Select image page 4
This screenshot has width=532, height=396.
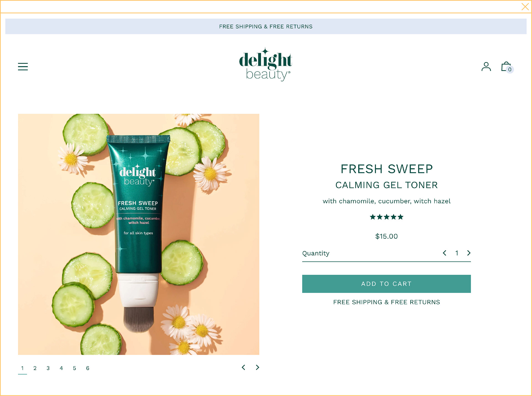(61, 368)
